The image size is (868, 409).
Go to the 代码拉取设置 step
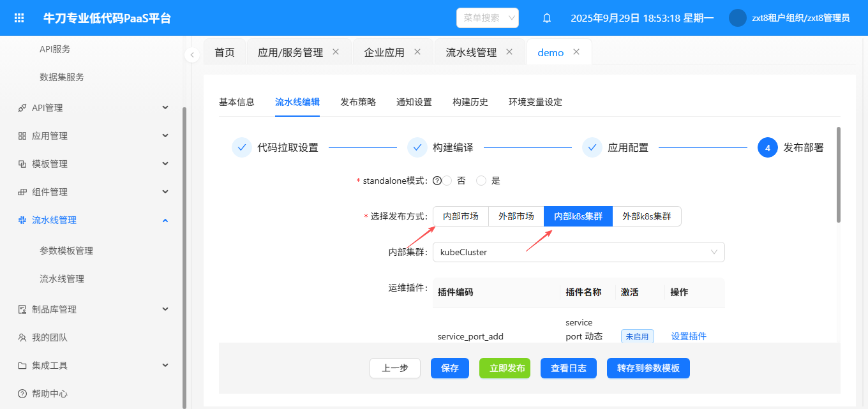287,147
